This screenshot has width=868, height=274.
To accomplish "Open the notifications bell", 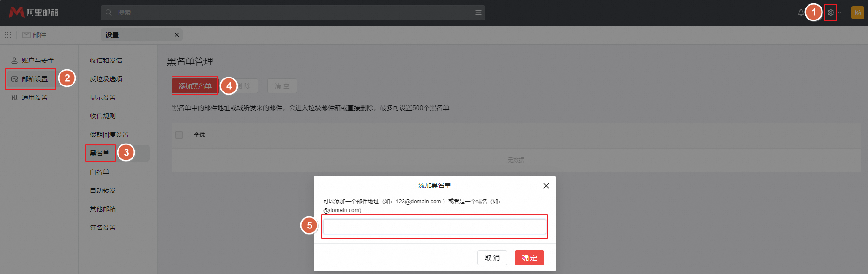I will pos(801,13).
